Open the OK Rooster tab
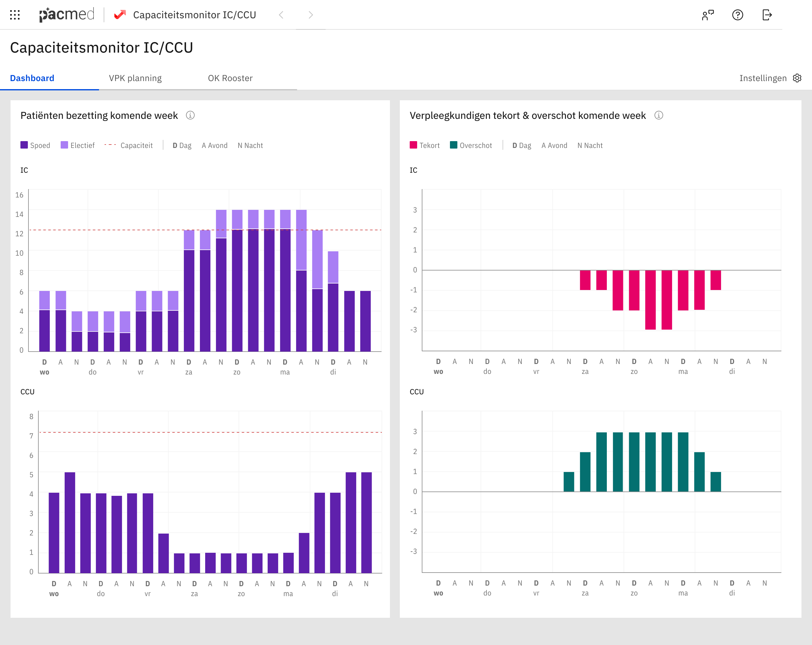Image resolution: width=812 pixels, height=645 pixels. pos(230,78)
